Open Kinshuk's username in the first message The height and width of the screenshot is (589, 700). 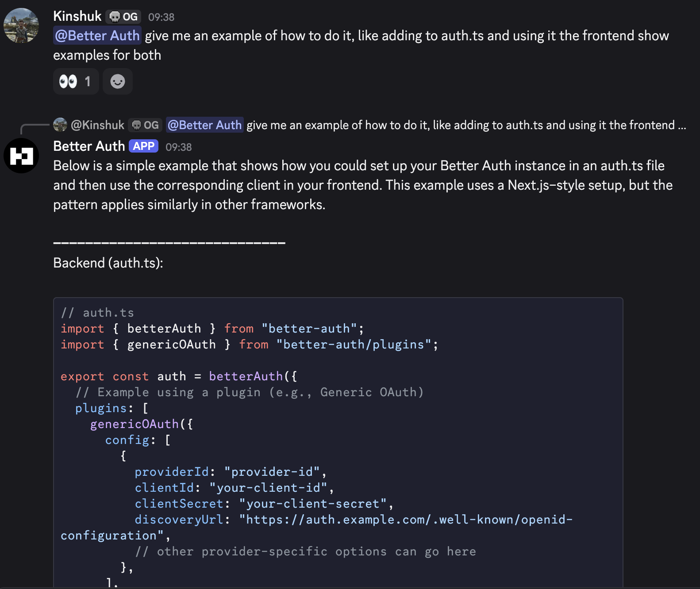(x=77, y=16)
